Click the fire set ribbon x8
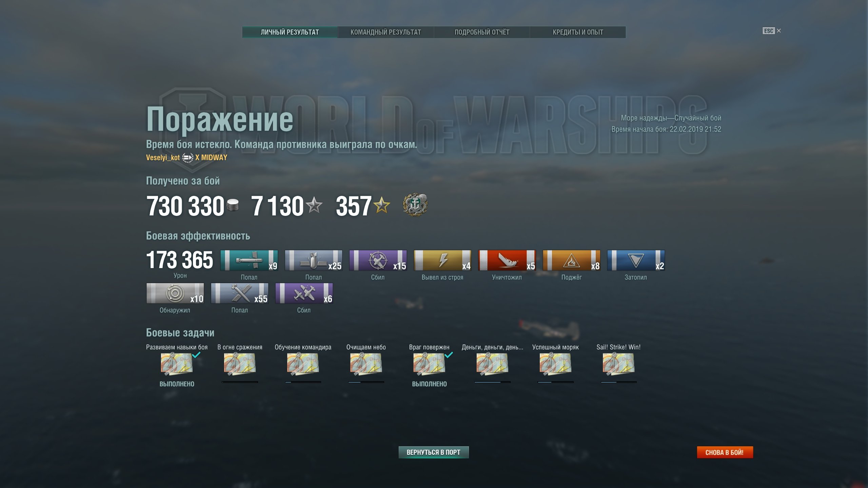Image resolution: width=868 pixels, height=488 pixels. coord(571,260)
